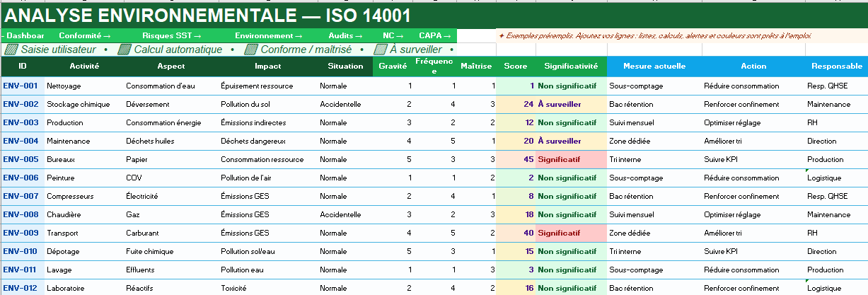Select the Gravité column header

coord(393,66)
